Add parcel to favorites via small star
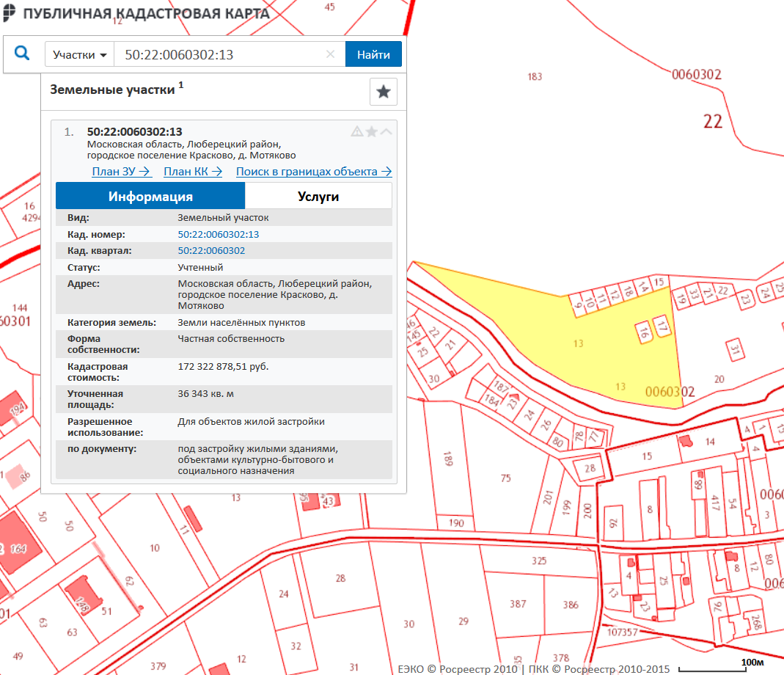The height and width of the screenshot is (675, 784). coord(372,131)
